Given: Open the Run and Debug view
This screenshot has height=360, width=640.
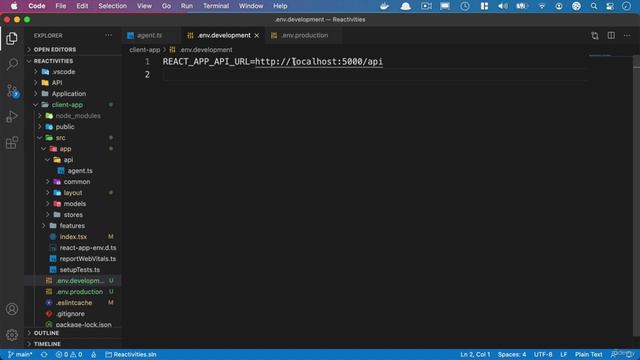Looking at the screenshot, I should (x=12, y=117).
